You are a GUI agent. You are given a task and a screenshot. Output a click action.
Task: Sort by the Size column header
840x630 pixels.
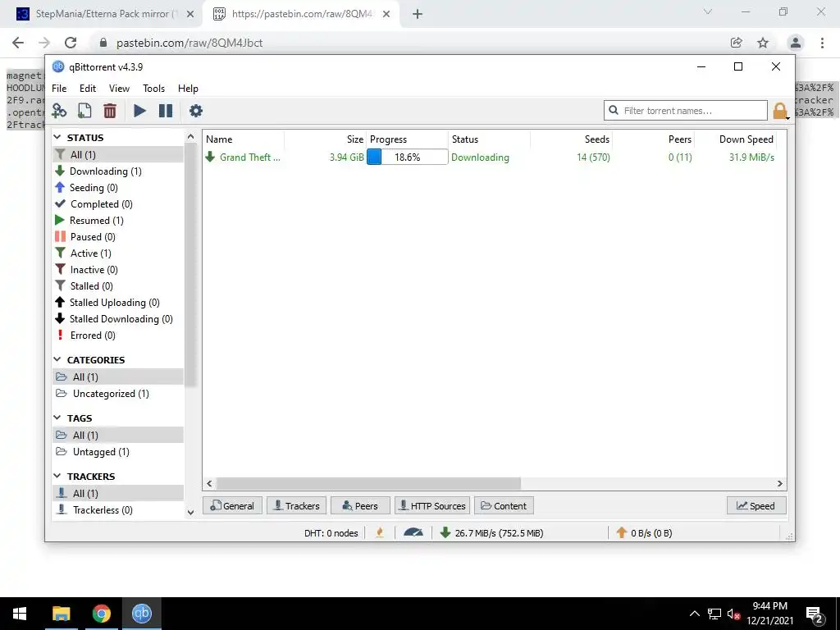tap(326, 139)
